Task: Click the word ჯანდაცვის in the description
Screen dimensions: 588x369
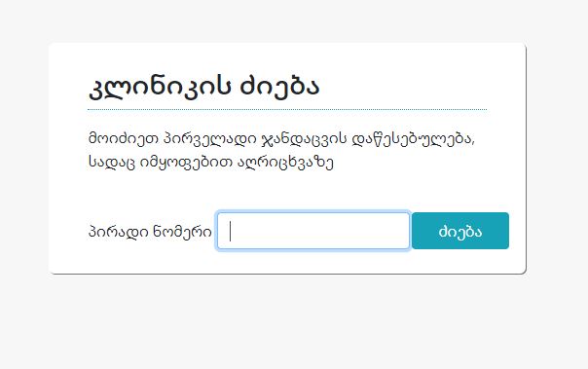Action: point(304,139)
